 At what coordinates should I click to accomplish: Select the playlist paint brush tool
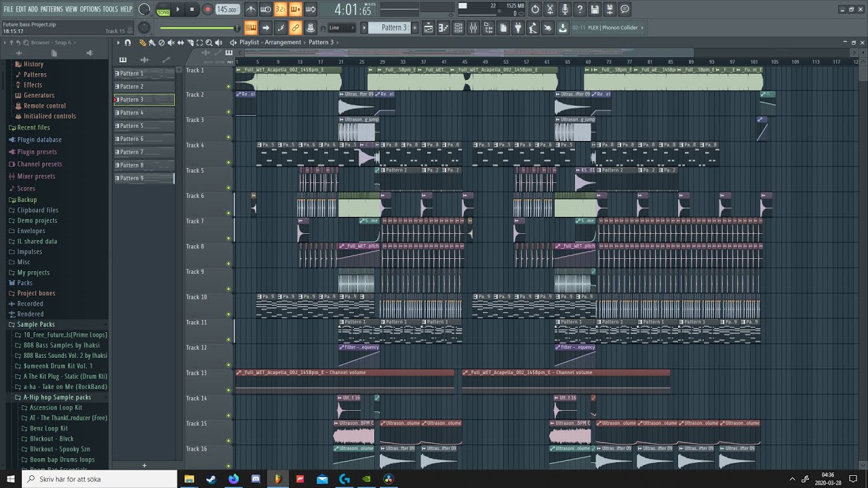152,43
